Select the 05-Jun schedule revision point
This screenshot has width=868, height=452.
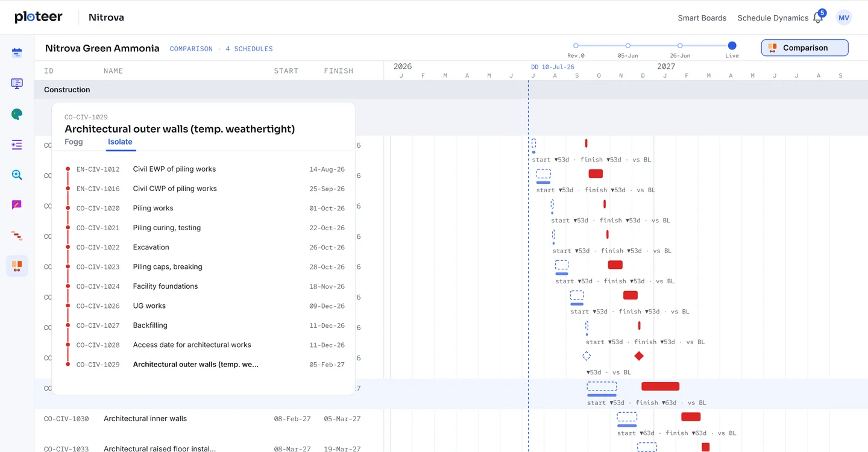pyautogui.click(x=627, y=46)
